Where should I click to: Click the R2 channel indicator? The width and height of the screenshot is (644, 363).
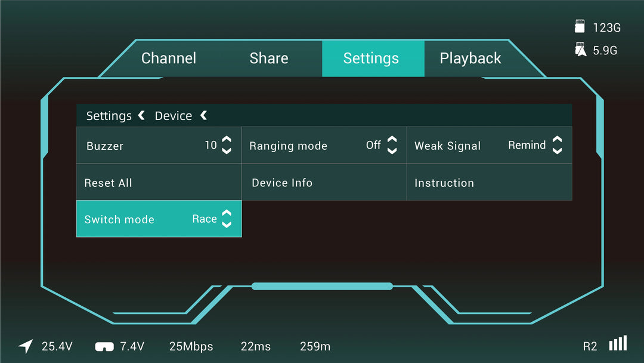click(x=590, y=346)
